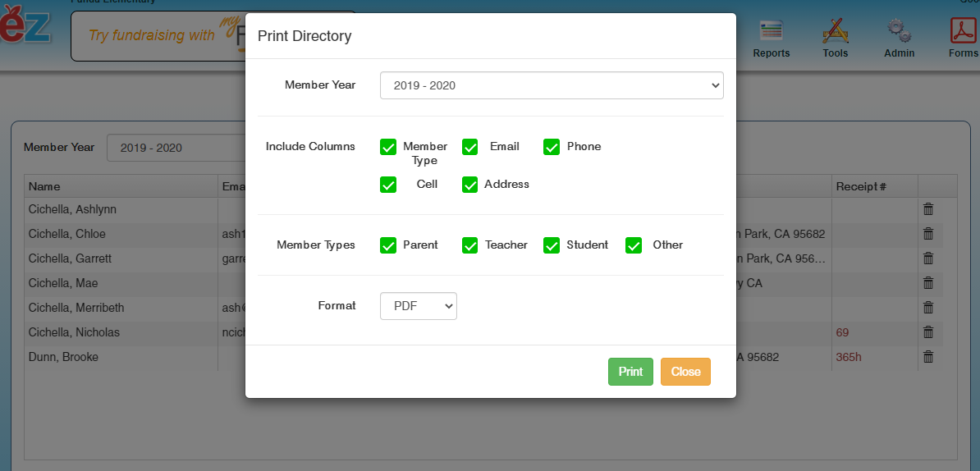Open the Format PDF dropdown

(x=418, y=306)
